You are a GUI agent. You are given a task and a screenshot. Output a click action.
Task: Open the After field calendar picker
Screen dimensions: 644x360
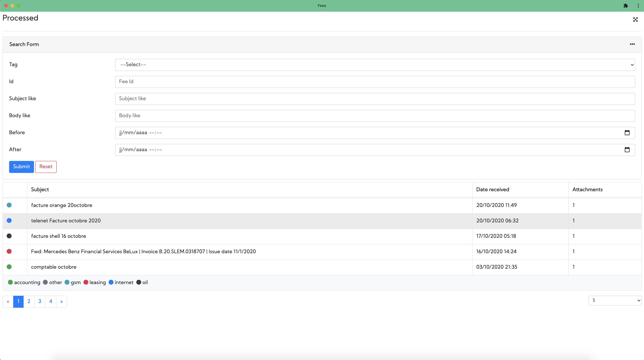pyautogui.click(x=627, y=150)
